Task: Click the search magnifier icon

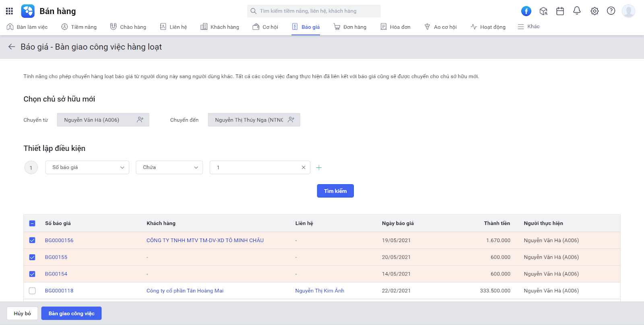Action: click(253, 11)
